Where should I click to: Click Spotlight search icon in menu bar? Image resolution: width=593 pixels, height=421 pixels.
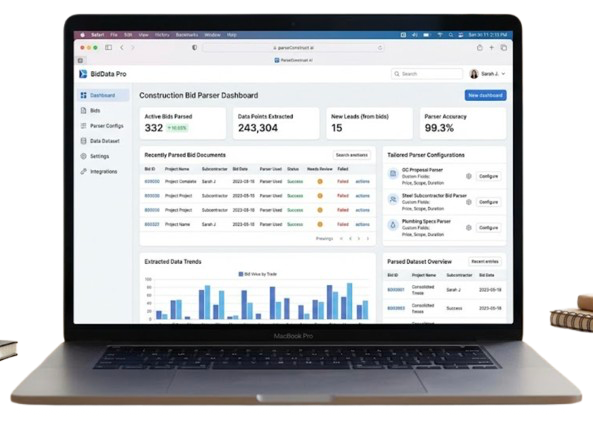point(450,35)
